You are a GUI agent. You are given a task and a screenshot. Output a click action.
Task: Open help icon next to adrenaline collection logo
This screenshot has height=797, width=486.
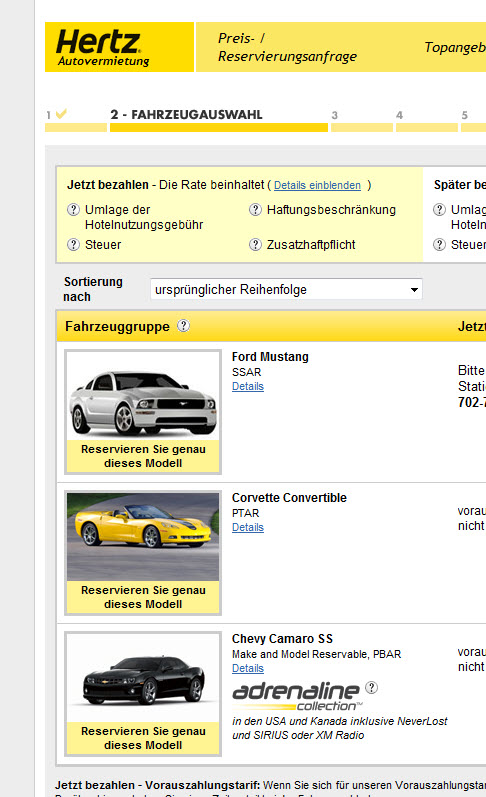(372, 687)
